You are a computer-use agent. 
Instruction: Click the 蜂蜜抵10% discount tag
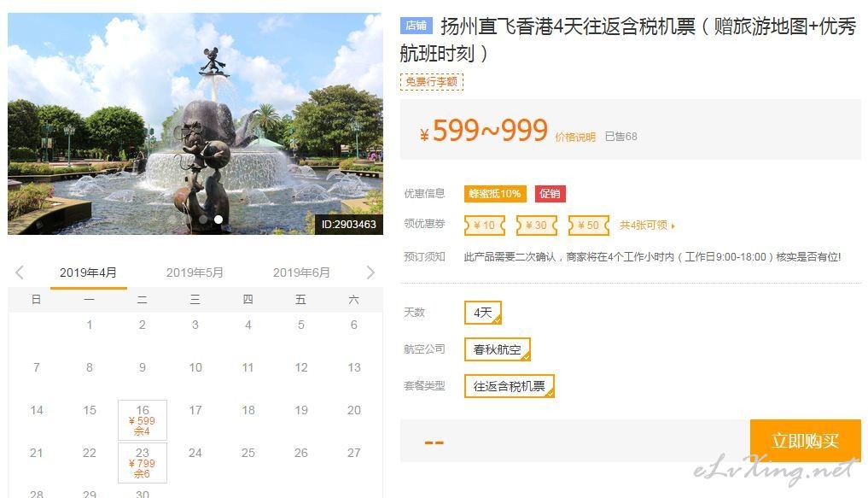tap(495, 193)
